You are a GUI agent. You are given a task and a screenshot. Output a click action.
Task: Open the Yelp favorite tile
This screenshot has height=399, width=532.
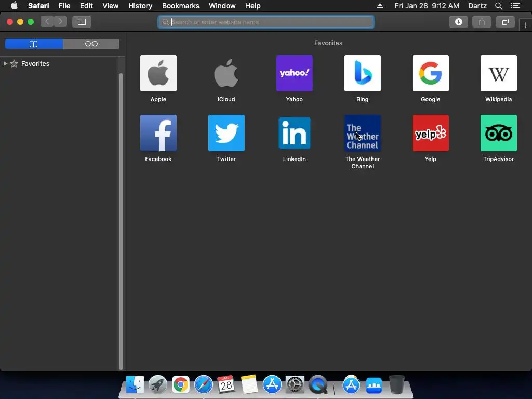[x=431, y=133]
